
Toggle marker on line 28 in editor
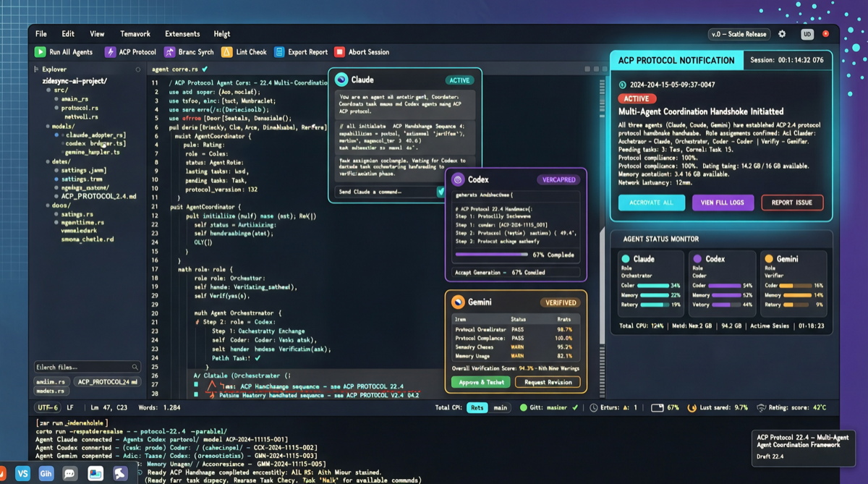pos(195,395)
